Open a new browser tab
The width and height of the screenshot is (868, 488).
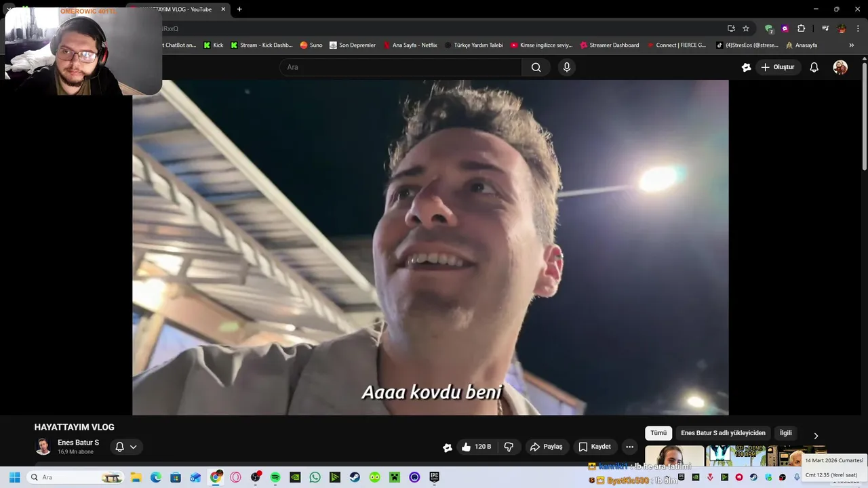coord(239,9)
